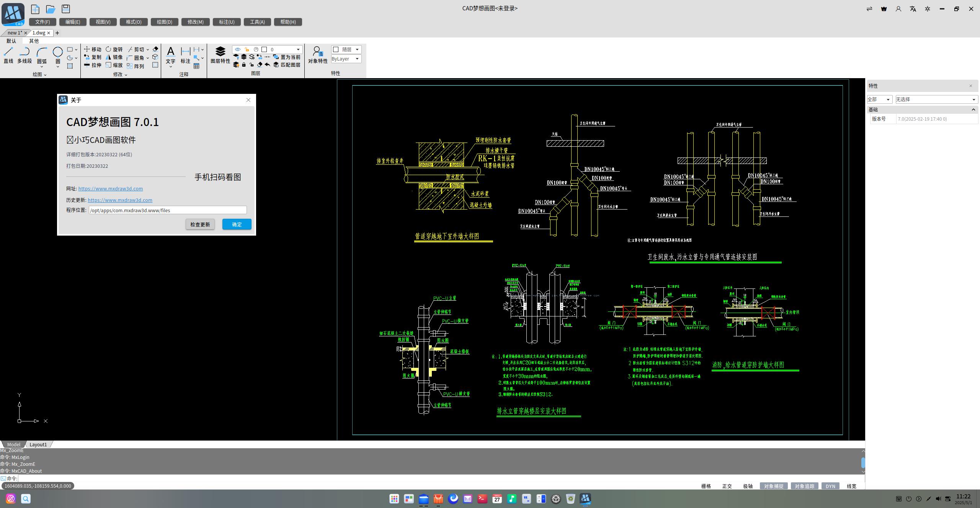Open the 网址 mxdraw3d.com link

111,188
